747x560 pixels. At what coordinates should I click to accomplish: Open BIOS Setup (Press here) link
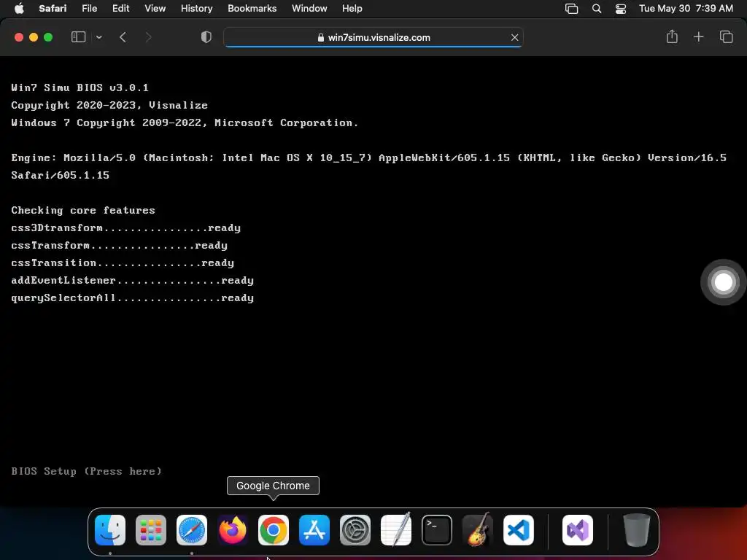(86, 471)
